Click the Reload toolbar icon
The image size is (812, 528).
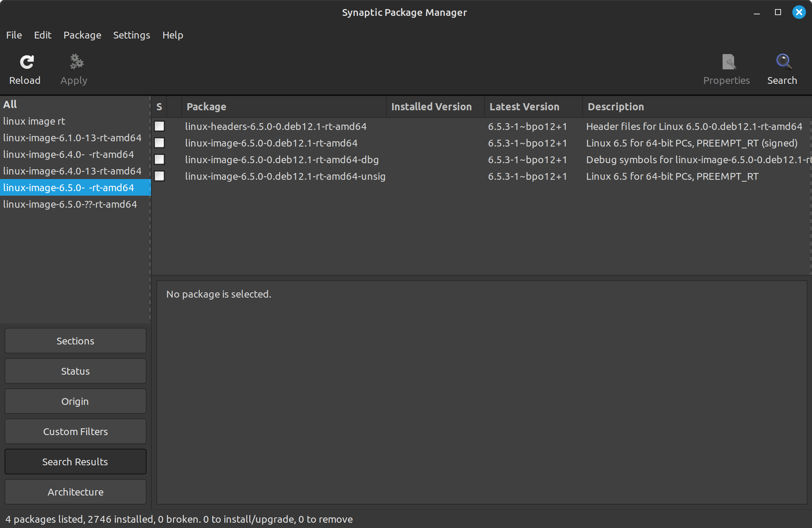coord(26,62)
